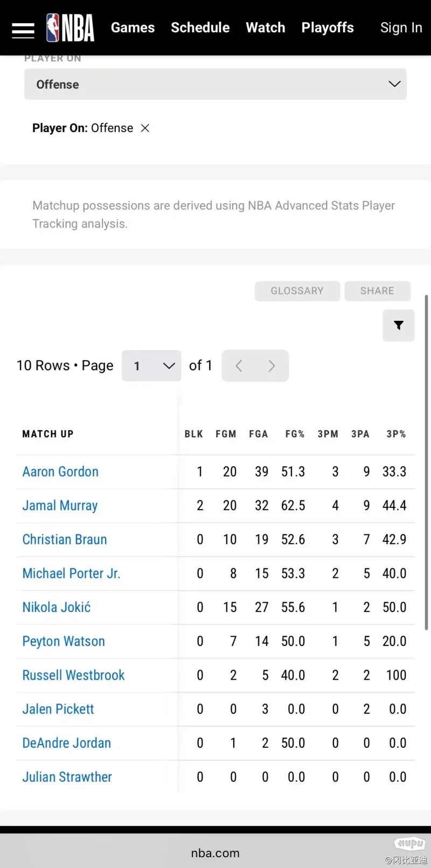Open Aaron Gordon's player link
The image size is (431, 868).
click(x=60, y=472)
